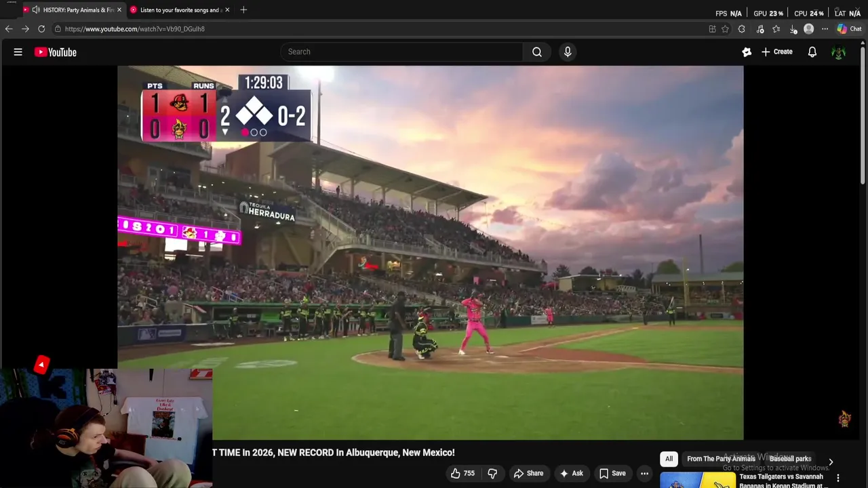
Task: Dislike the video with thumbs down
Action: [493, 473]
